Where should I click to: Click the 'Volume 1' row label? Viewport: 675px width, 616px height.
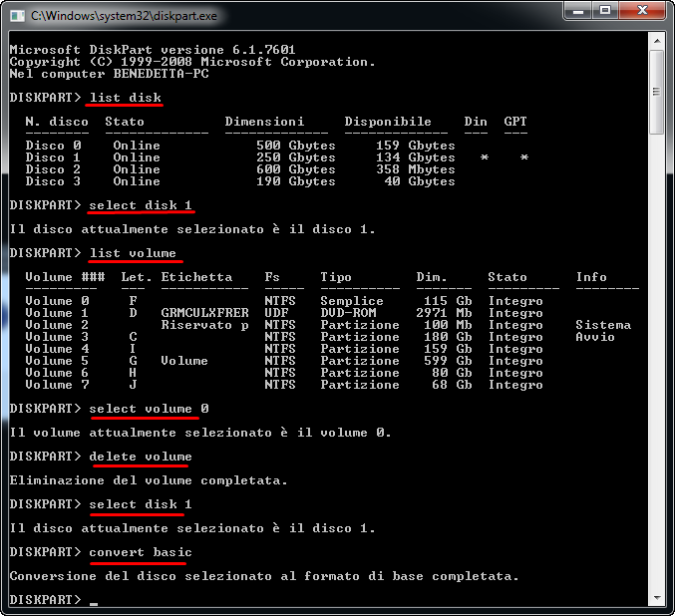[x=57, y=313]
